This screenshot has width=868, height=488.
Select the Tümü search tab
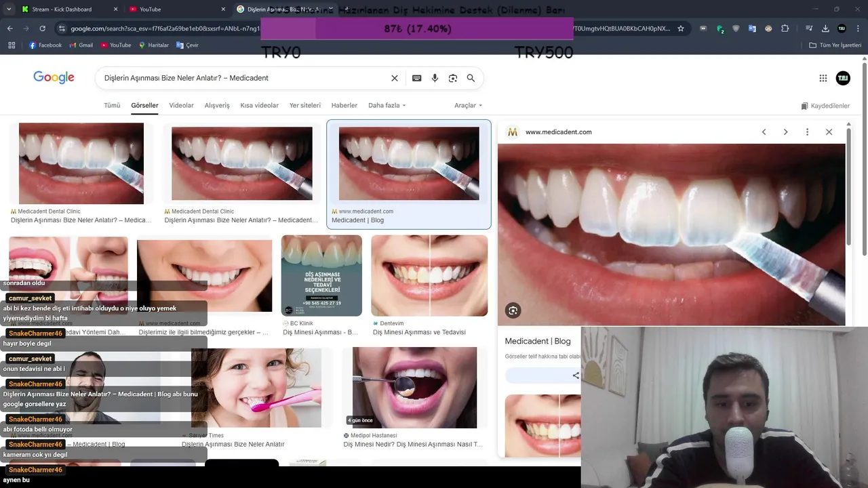(x=112, y=106)
